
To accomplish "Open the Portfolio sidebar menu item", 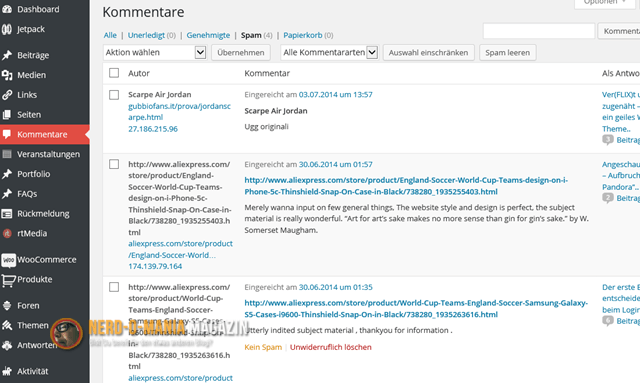I will pyautogui.click(x=44, y=174).
